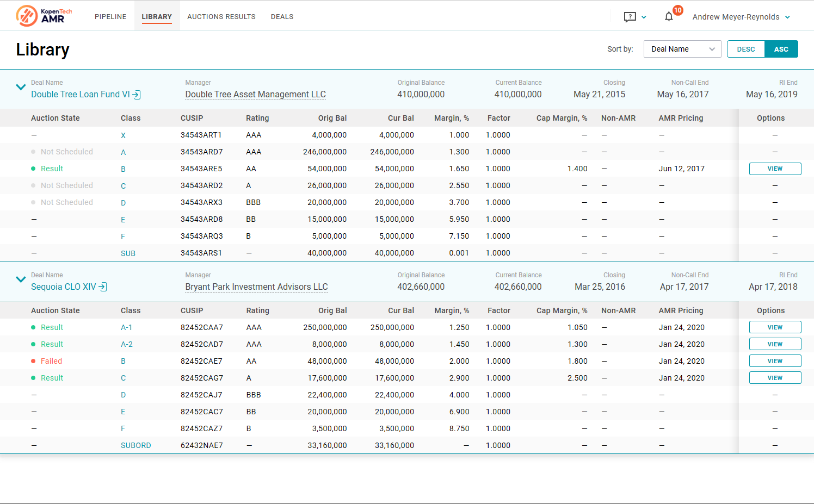The height and width of the screenshot is (504, 814).
Task: View results for Double Tree class B
Action: pyautogui.click(x=775, y=169)
